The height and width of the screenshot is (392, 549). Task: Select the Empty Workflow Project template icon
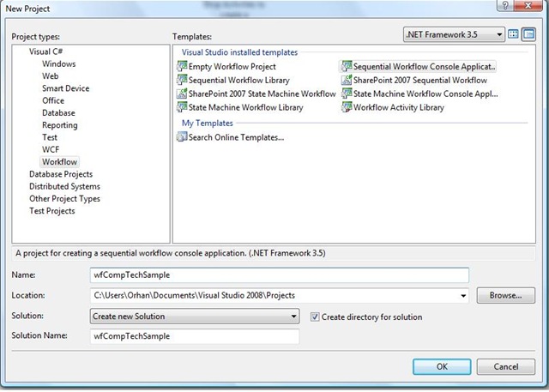182,66
